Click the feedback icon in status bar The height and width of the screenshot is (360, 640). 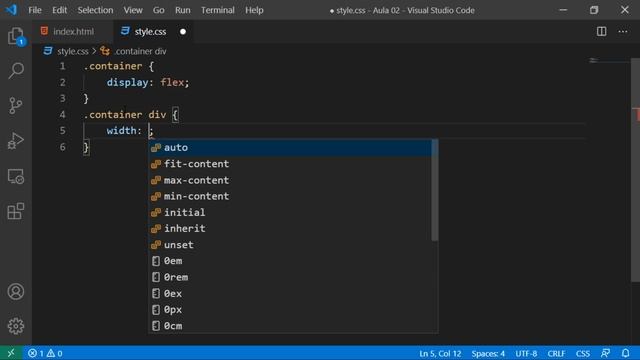(x=605, y=353)
